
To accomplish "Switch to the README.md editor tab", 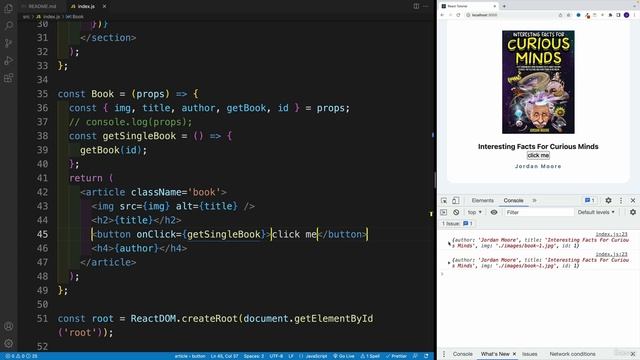I will (x=39, y=6).
